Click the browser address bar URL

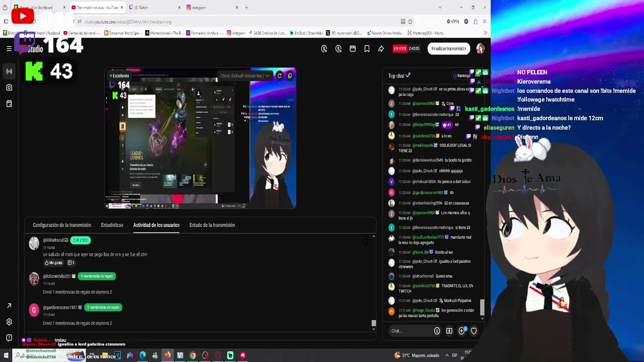(128, 22)
